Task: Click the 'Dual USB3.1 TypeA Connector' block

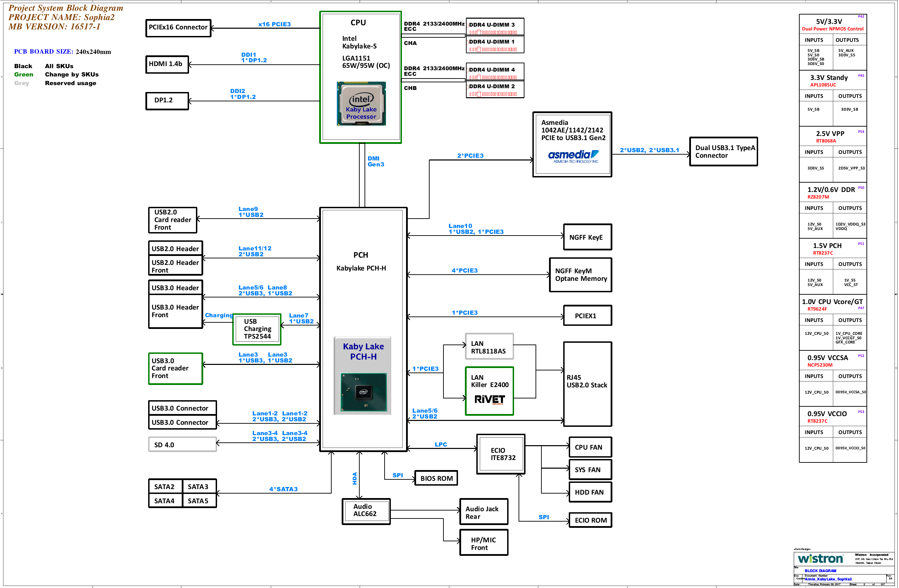Action: coord(723,151)
